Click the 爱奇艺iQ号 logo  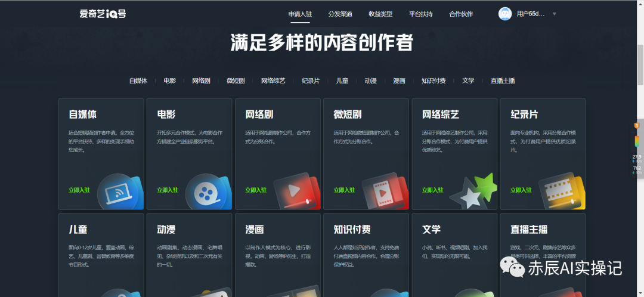(x=103, y=14)
